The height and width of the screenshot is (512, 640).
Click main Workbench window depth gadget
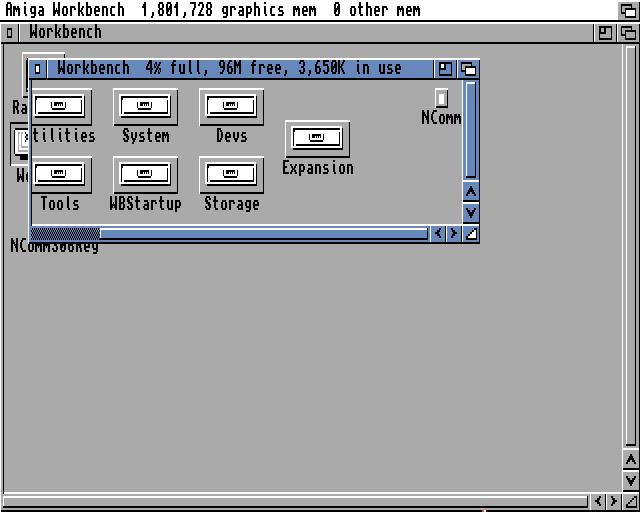(x=628, y=33)
